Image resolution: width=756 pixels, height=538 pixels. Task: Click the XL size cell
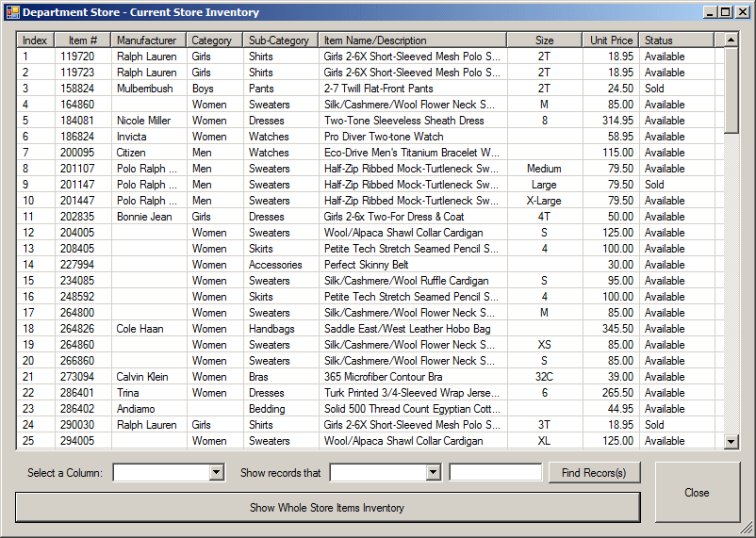(x=544, y=441)
